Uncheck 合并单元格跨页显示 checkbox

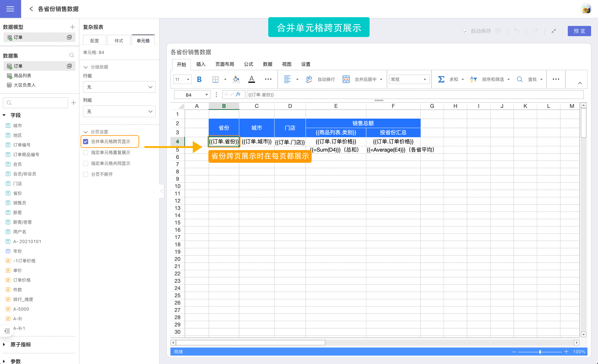click(86, 141)
